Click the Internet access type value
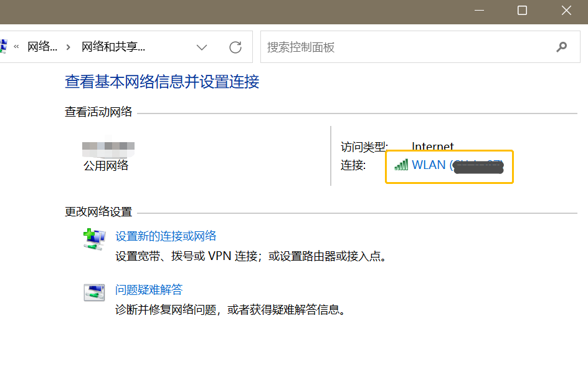 433,147
